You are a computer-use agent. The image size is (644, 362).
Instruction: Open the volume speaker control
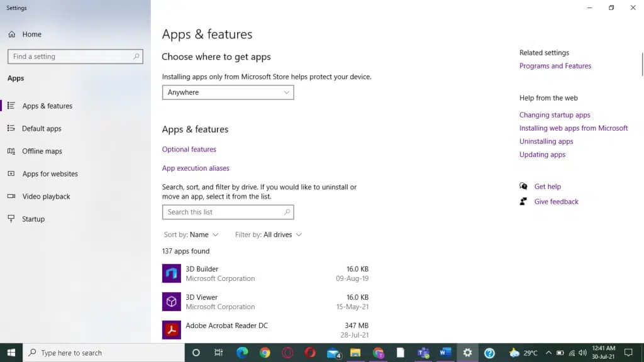582,353
